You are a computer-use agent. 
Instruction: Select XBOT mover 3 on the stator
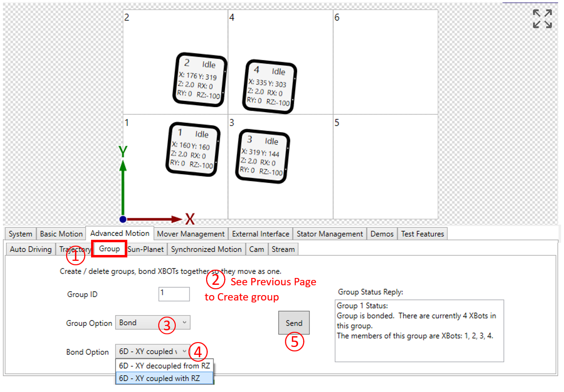pyautogui.click(x=262, y=156)
